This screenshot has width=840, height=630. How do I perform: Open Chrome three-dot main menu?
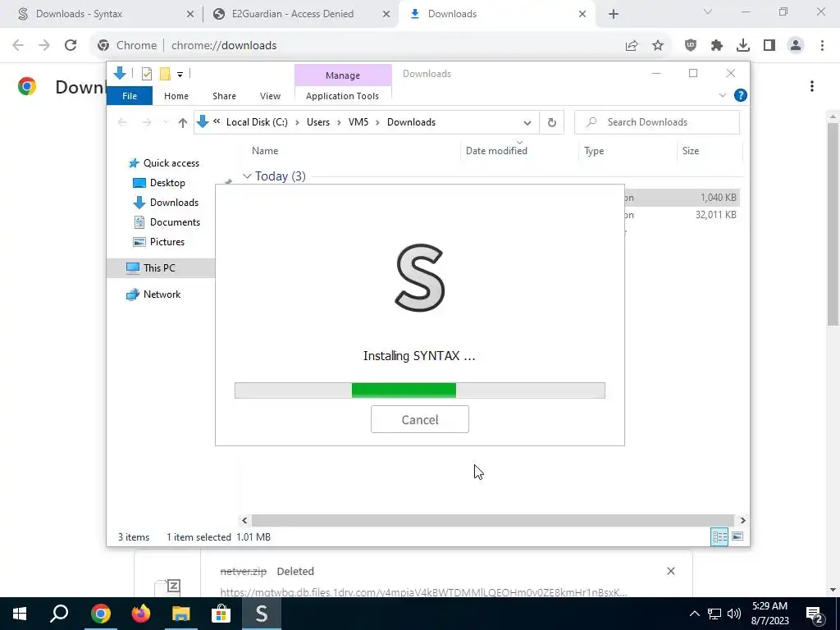point(822,46)
